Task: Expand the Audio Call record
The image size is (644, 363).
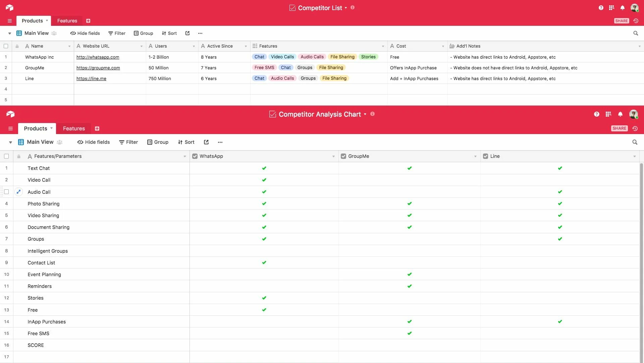Action: [19, 192]
